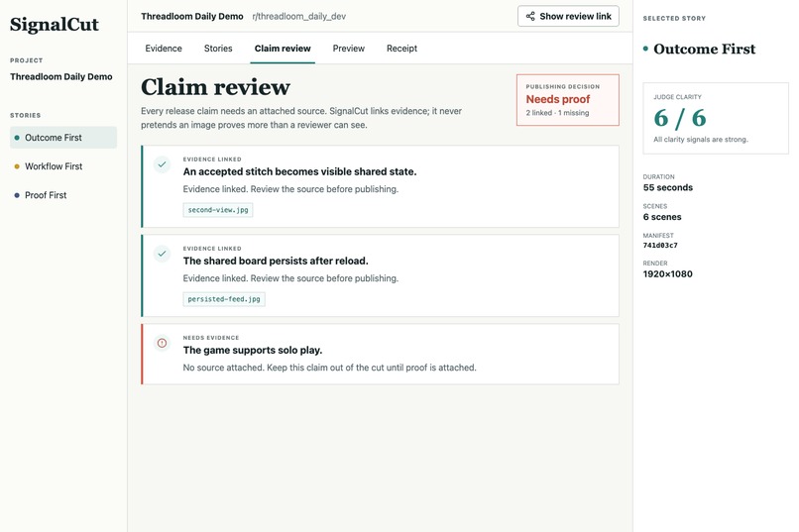This screenshot has width=799, height=532.
Task: Open the Preview tab
Action: click(x=349, y=49)
